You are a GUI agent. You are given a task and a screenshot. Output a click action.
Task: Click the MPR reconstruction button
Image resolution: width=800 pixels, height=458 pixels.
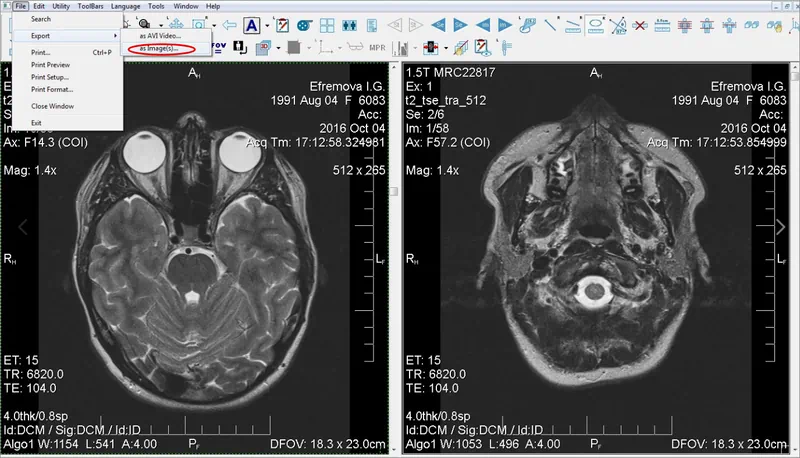[377, 48]
